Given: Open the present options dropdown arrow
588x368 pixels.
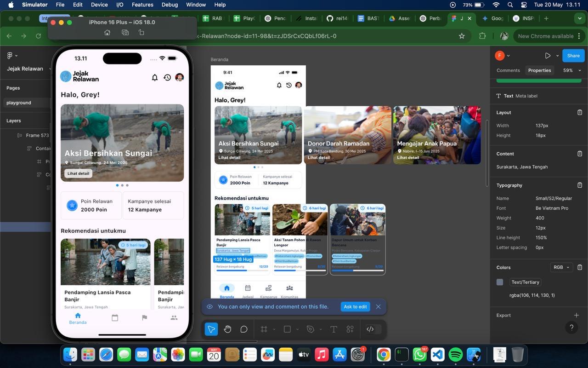Looking at the screenshot, I should (557, 56).
